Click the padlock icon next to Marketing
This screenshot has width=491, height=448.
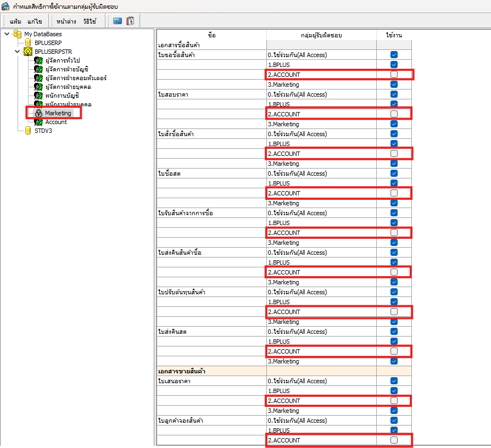pos(38,113)
